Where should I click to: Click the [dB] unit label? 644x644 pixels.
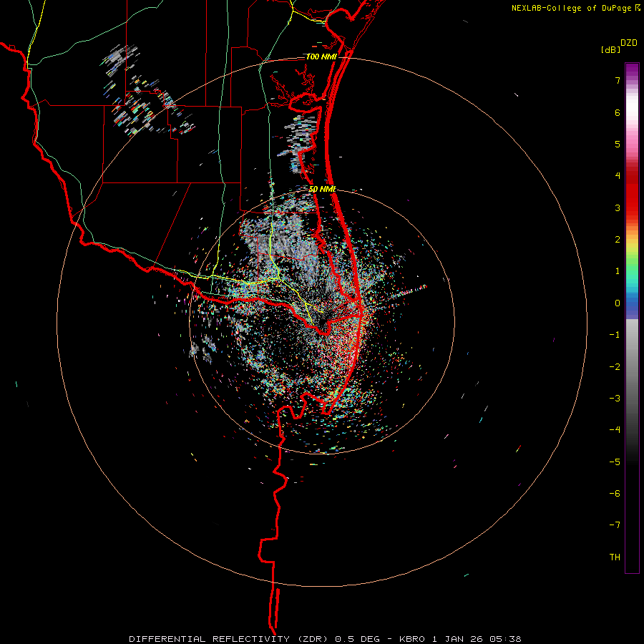coord(610,49)
